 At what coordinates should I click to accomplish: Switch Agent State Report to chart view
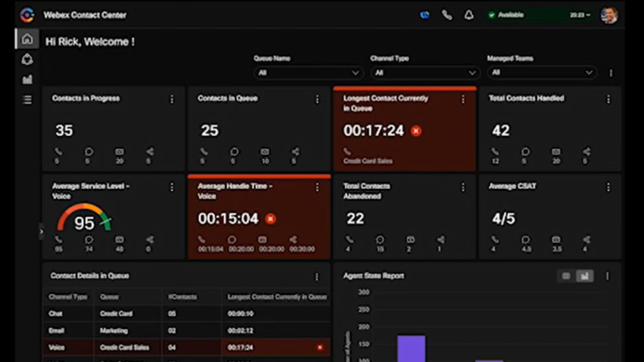[x=585, y=275]
